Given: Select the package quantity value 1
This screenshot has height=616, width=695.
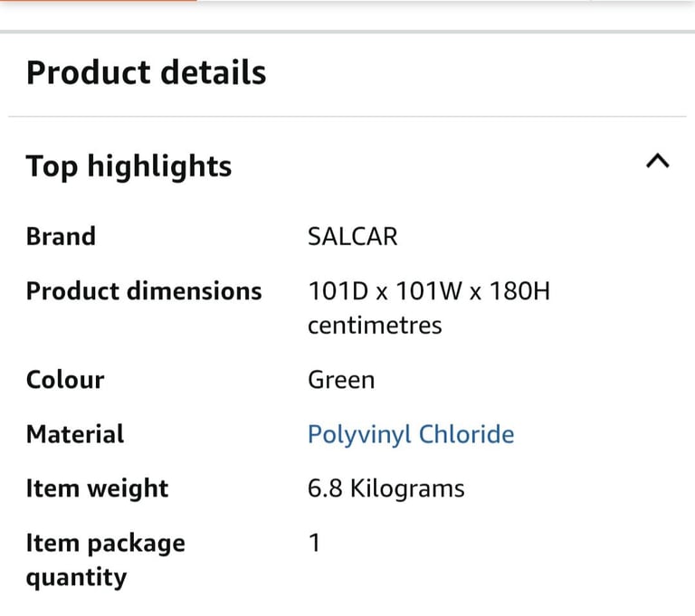Looking at the screenshot, I should (x=314, y=543).
